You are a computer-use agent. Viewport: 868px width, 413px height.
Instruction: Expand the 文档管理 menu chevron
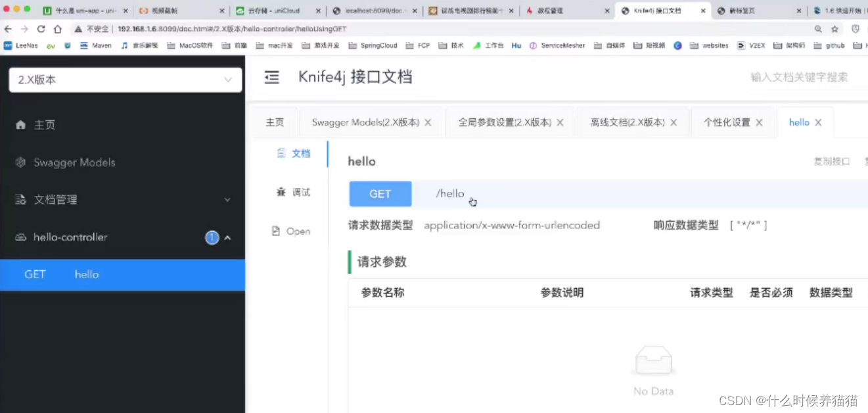(227, 200)
